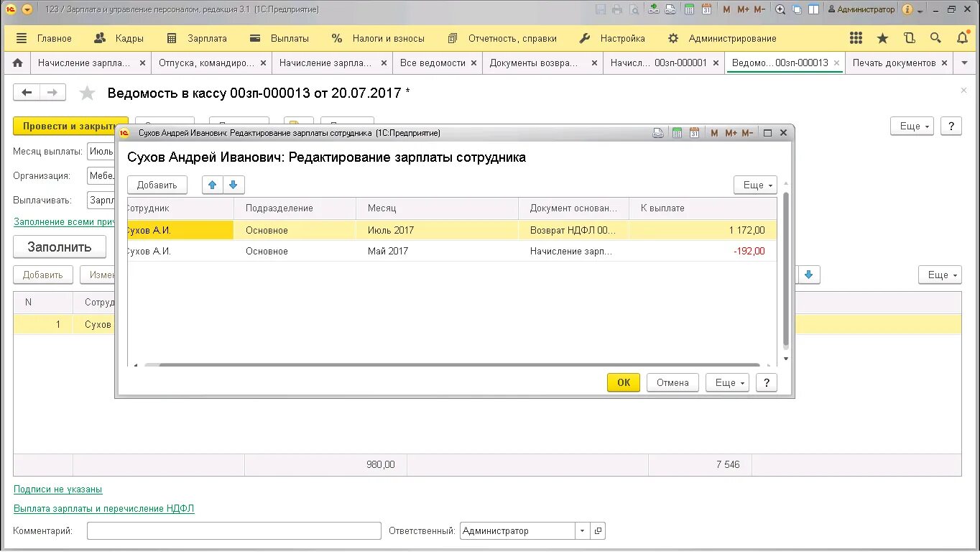Open the Зарплата section menu
The width and height of the screenshot is (980, 552).
197,38
